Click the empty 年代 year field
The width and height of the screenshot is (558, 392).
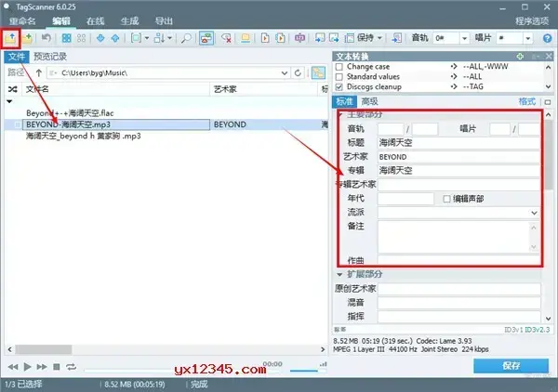pyautogui.click(x=405, y=199)
